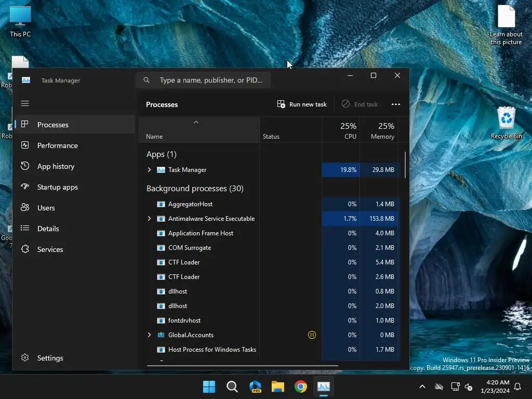The image size is (532, 399).
Task: Click the End task button
Action: pyautogui.click(x=360, y=104)
